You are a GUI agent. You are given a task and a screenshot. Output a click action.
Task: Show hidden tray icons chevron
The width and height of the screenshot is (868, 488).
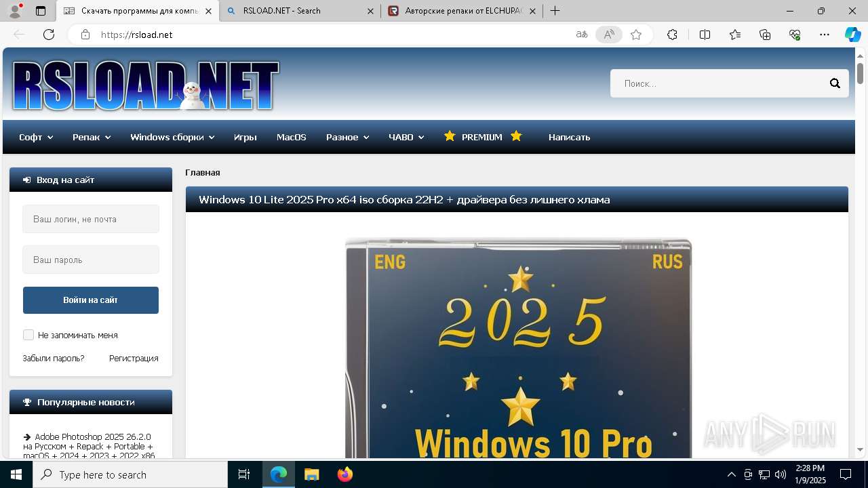pos(731,474)
